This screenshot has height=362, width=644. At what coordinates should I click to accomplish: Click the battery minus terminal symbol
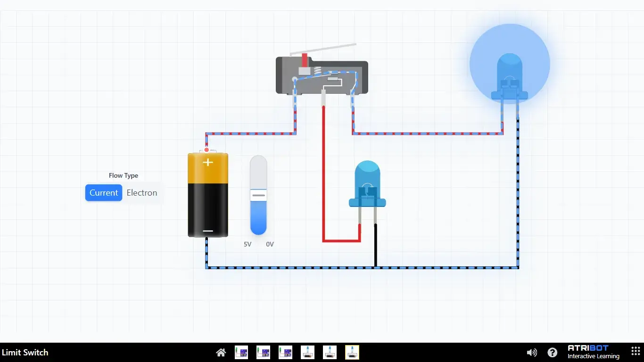[x=208, y=231]
